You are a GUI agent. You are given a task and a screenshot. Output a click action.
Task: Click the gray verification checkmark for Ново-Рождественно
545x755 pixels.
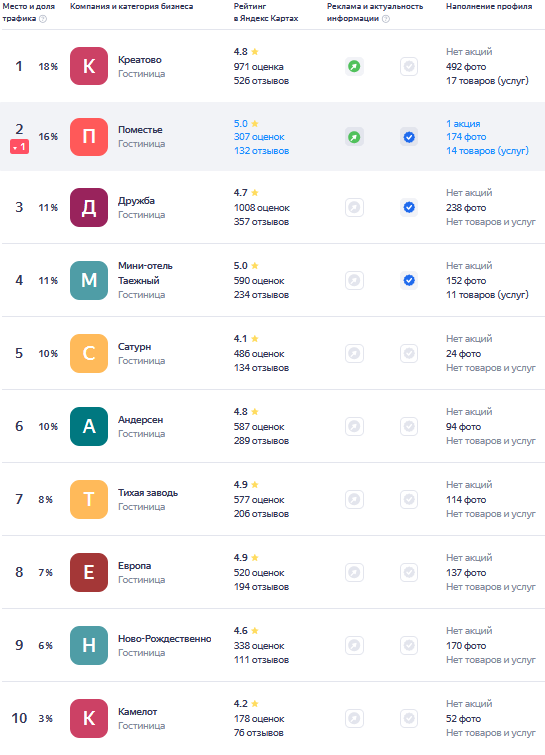coord(409,645)
